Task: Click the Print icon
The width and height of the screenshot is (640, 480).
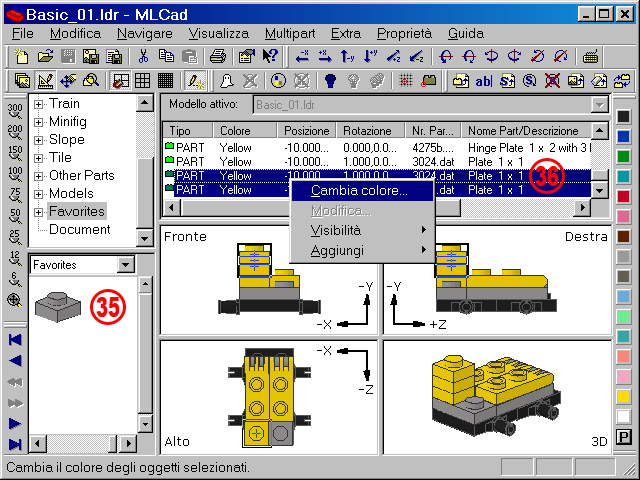Action: [218, 56]
